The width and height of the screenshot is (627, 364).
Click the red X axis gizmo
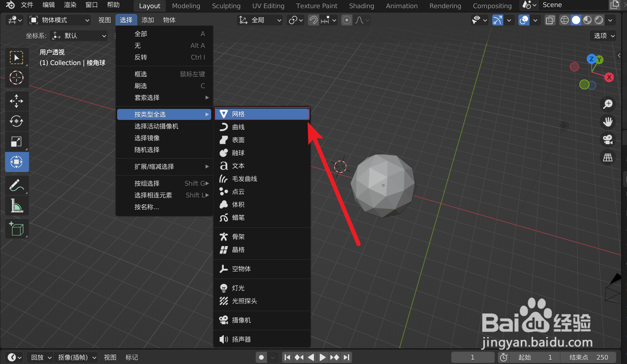click(609, 77)
